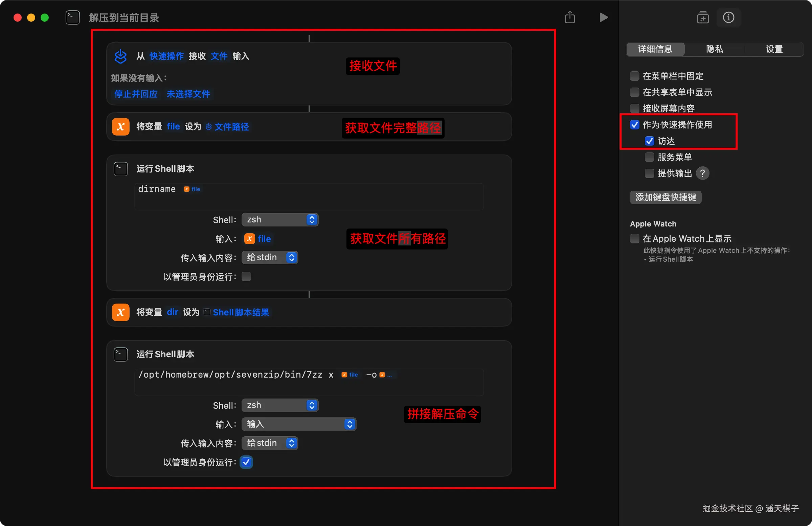This screenshot has width=812, height=526.
Task: Switch to 隐私 tab
Action: click(714, 49)
